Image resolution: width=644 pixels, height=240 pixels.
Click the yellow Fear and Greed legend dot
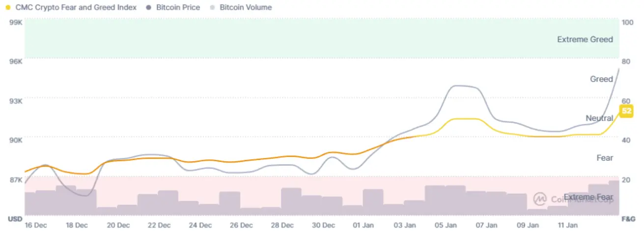point(8,7)
